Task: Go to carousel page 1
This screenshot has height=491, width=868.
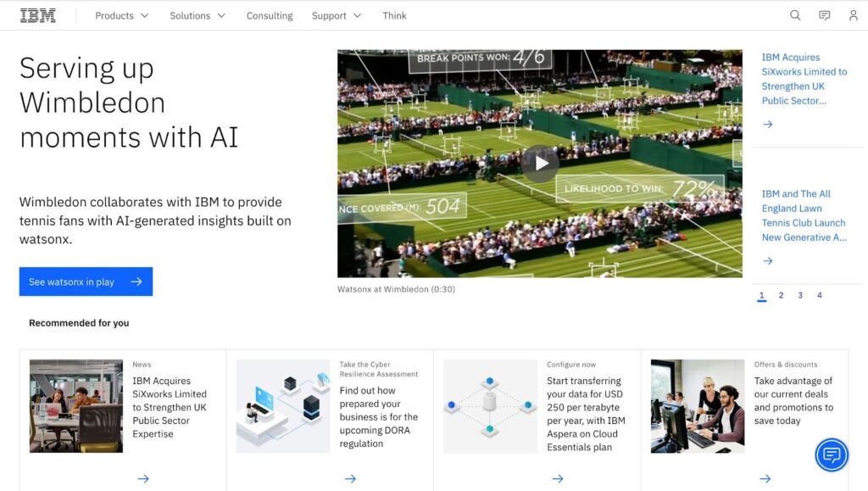Action: coord(762,296)
